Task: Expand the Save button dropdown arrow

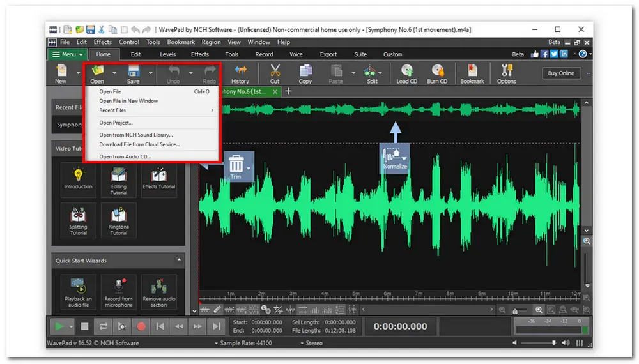Action: coord(150,73)
